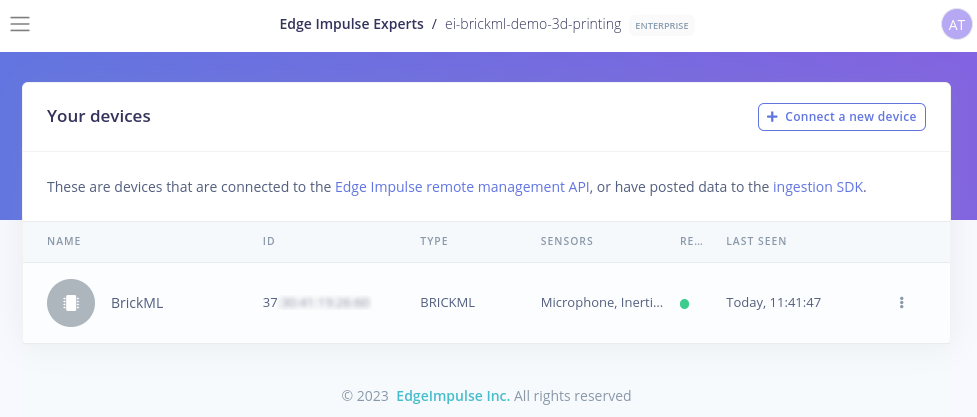Click the green remote management status dot

point(684,304)
